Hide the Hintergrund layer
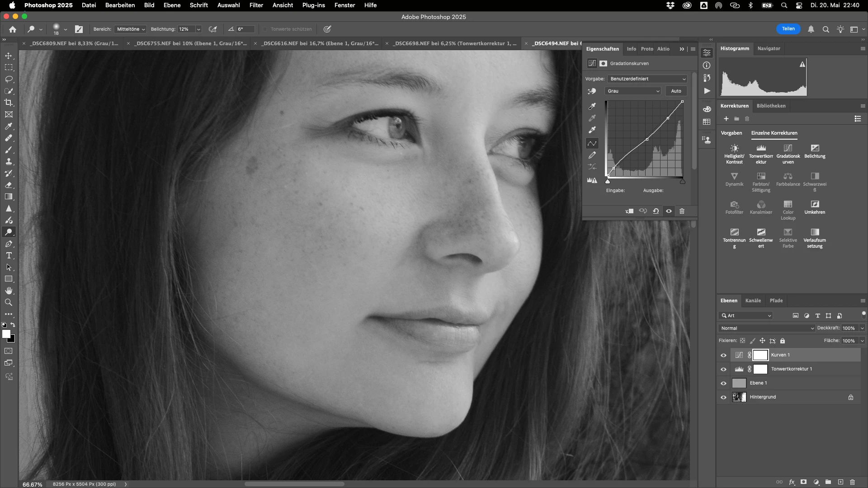This screenshot has height=488, width=868. click(723, 397)
